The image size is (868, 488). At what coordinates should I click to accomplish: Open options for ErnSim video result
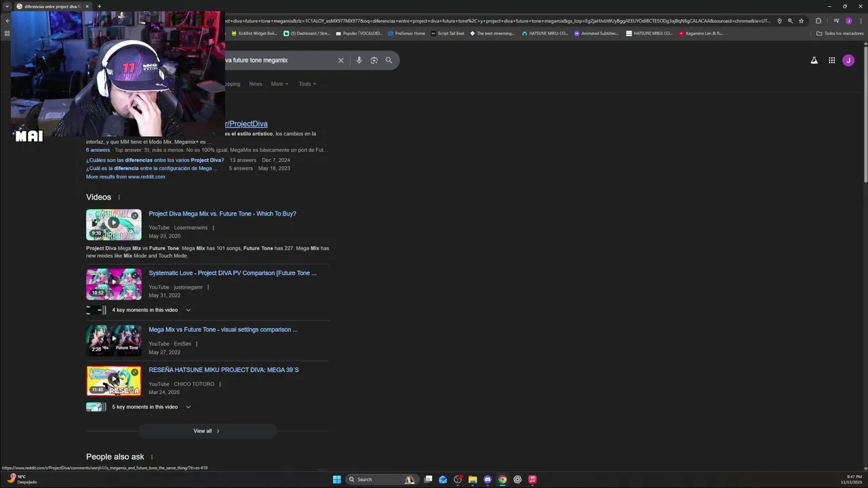(x=197, y=344)
